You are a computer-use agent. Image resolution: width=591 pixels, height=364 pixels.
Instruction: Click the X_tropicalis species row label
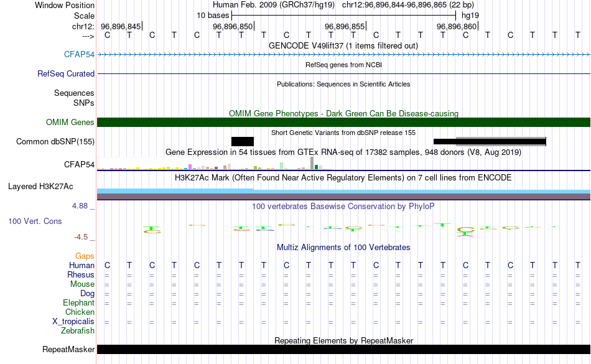coord(73,322)
